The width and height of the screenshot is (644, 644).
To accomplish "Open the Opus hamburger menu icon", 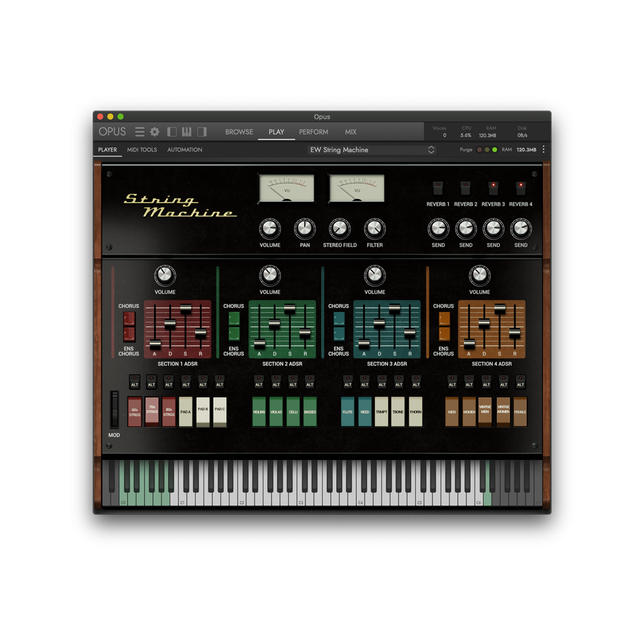I will [140, 131].
